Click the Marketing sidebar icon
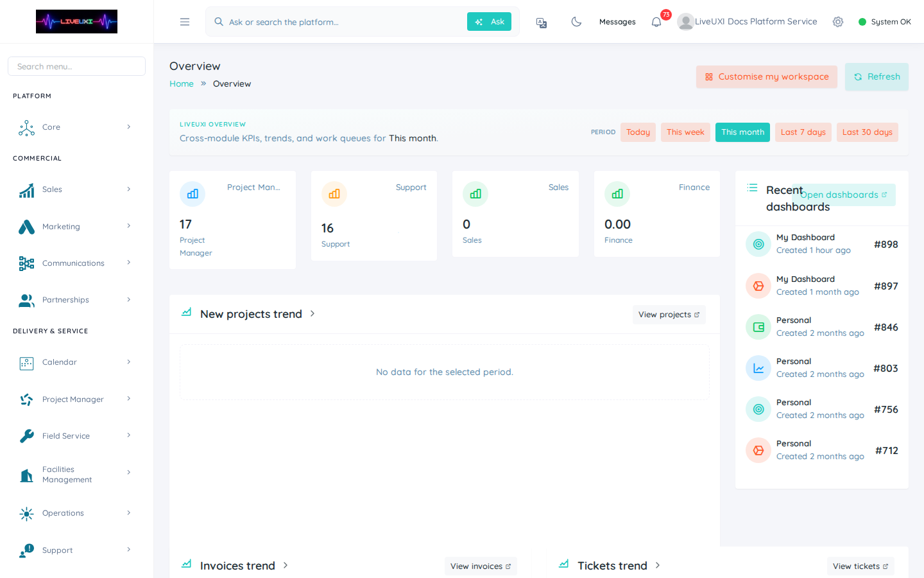 pos(26,227)
